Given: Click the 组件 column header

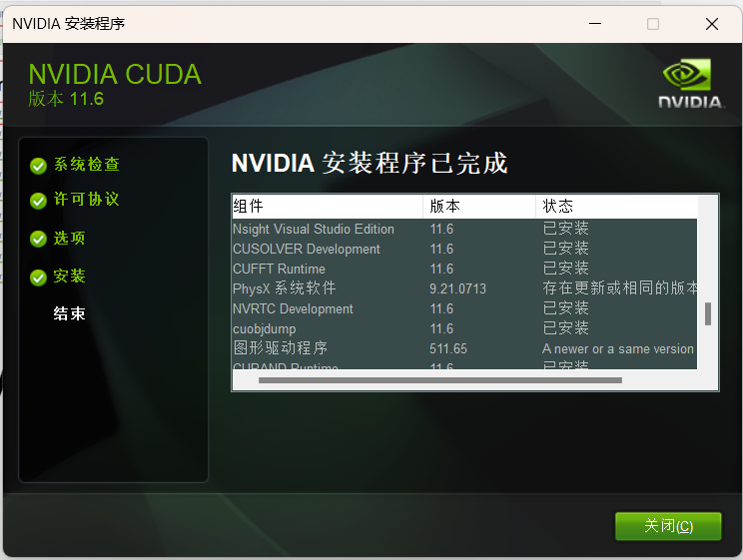Looking at the screenshot, I should [328, 206].
